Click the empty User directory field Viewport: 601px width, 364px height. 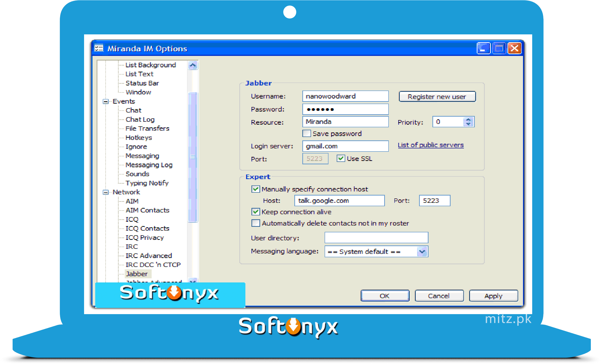[376, 238]
